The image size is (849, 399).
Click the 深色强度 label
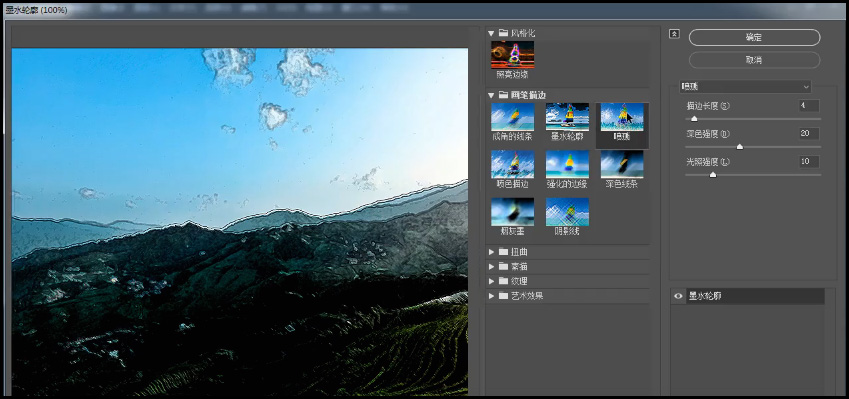[x=708, y=134]
